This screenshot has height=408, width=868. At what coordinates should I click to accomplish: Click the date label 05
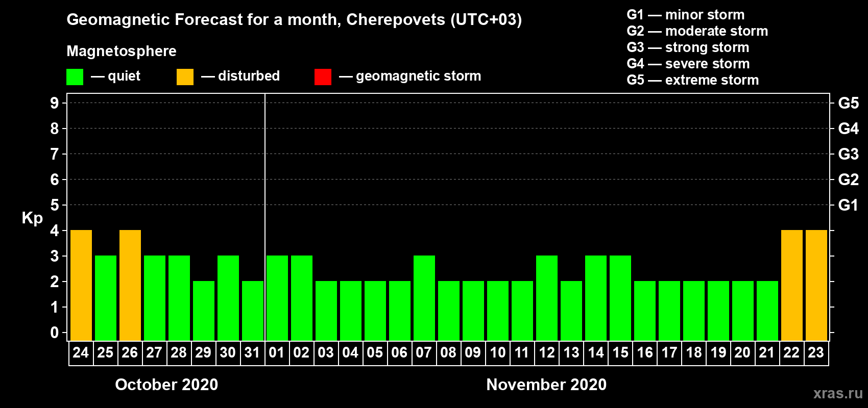point(375,353)
